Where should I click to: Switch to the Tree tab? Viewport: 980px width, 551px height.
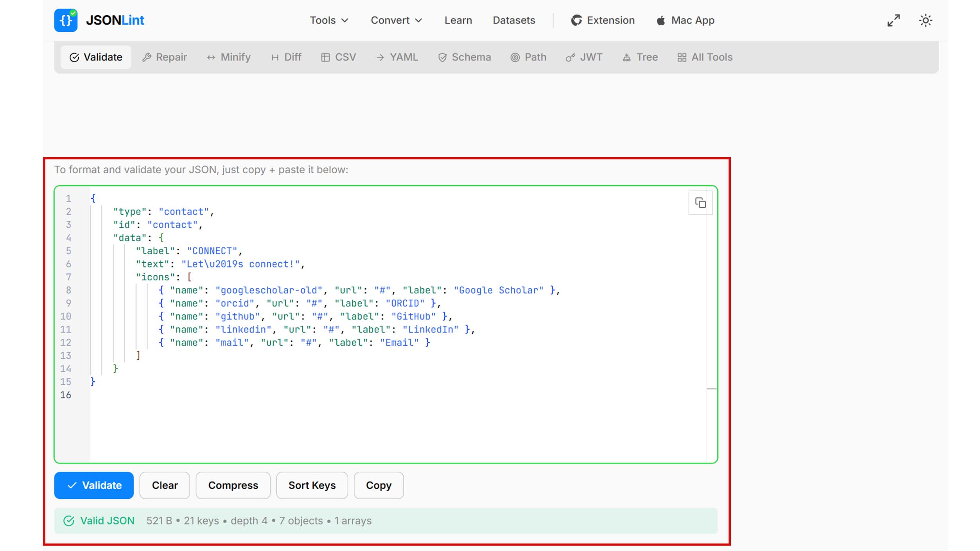[640, 57]
